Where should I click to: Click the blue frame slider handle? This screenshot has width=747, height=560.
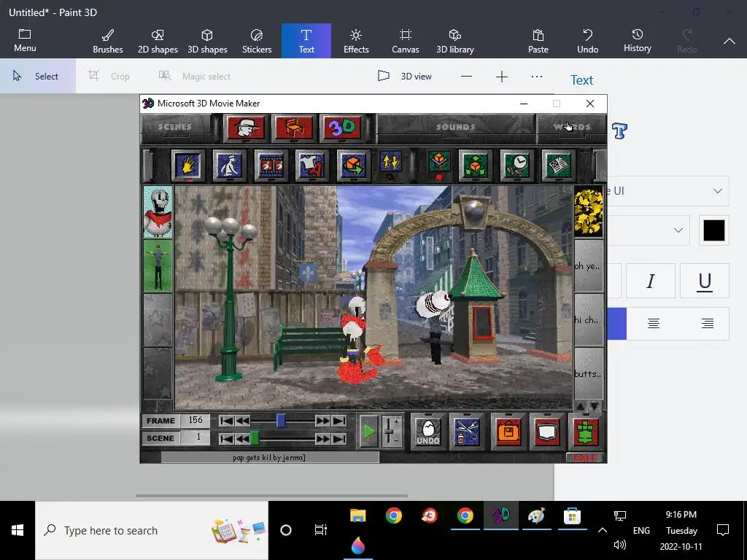281,421
